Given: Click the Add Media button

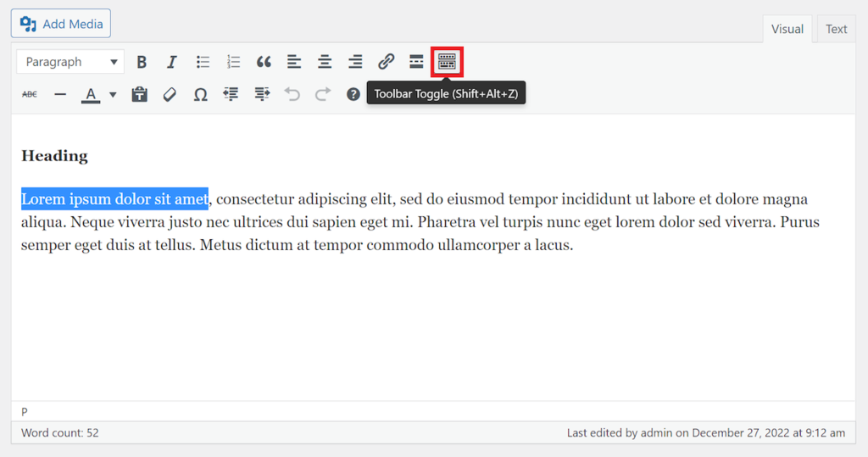Looking at the screenshot, I should (x=61, y=24).
